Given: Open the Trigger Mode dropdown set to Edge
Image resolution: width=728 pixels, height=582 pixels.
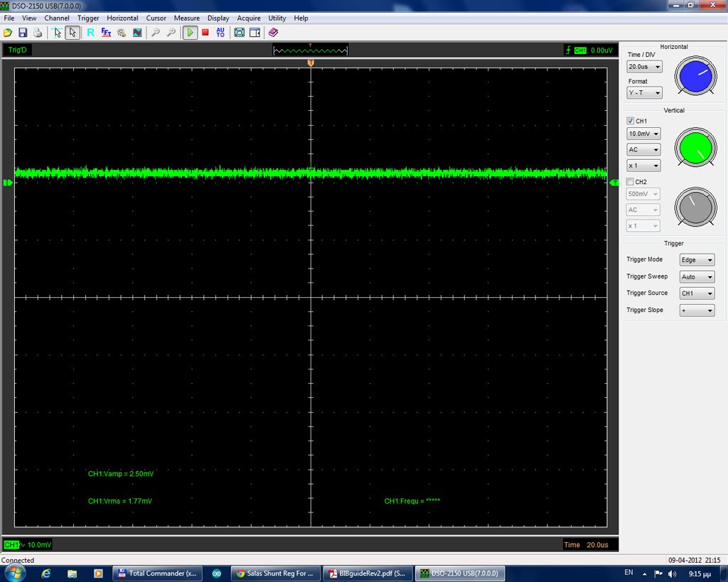Looking at the screenshot, I should pyautogui.click(x=696, y=259).
